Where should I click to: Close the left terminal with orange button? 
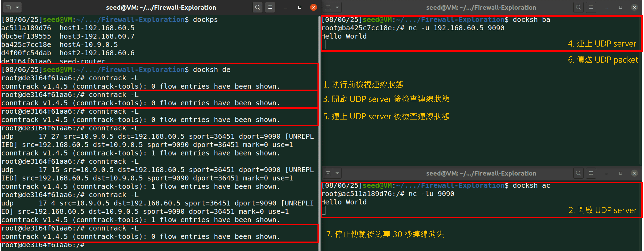313,7
